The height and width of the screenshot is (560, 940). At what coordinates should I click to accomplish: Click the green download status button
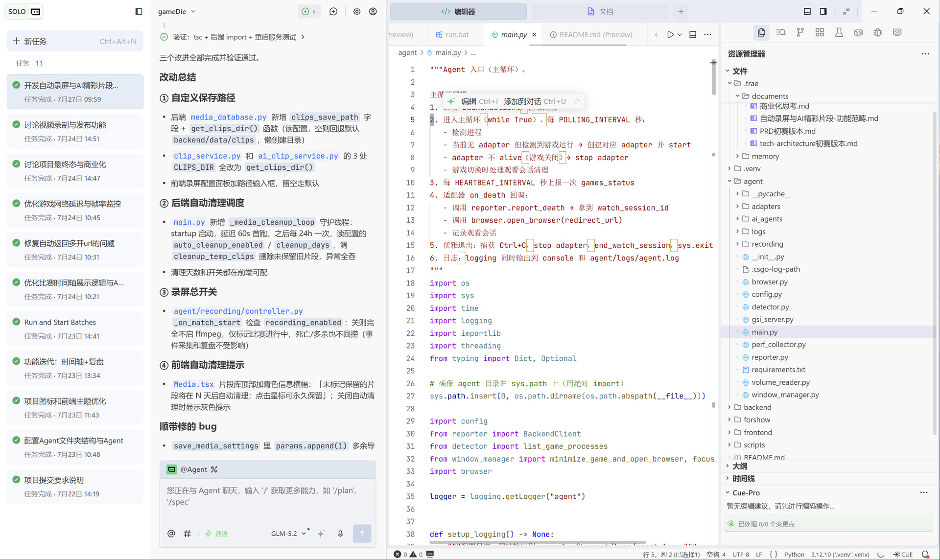click(309, 11)
